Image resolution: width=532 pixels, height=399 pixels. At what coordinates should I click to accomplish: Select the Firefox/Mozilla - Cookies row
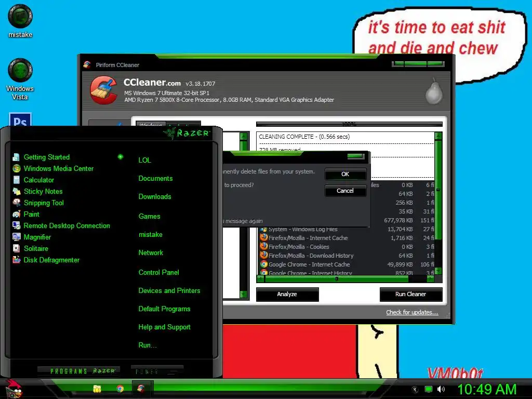tap(346, 247)
